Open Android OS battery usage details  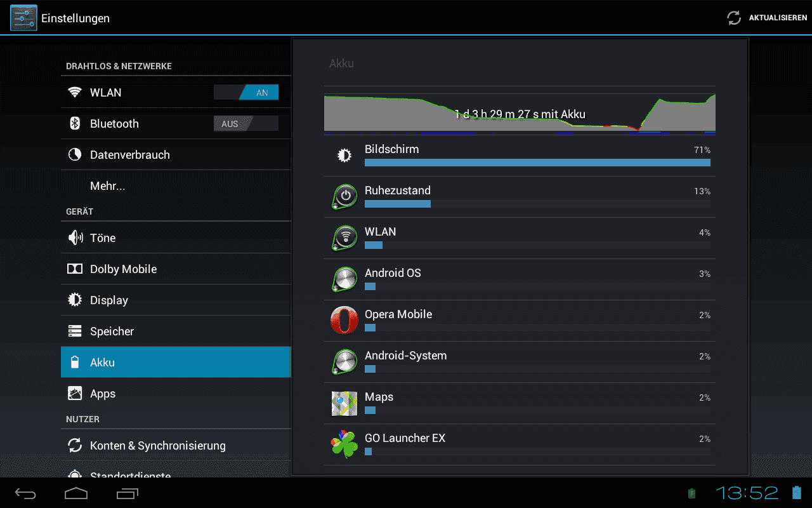point(520,279)
